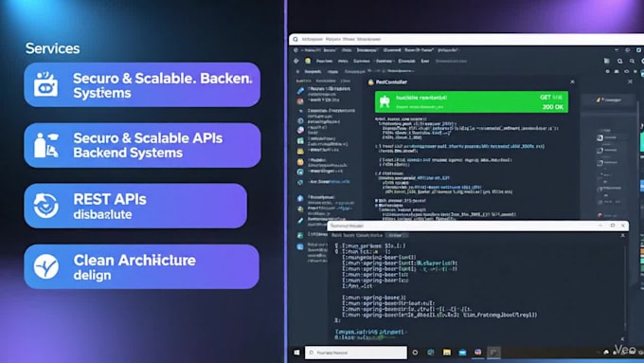Launch Edge browser from the taskbar
This screenshot has width=644, height=363.
[x=431, y=353]
